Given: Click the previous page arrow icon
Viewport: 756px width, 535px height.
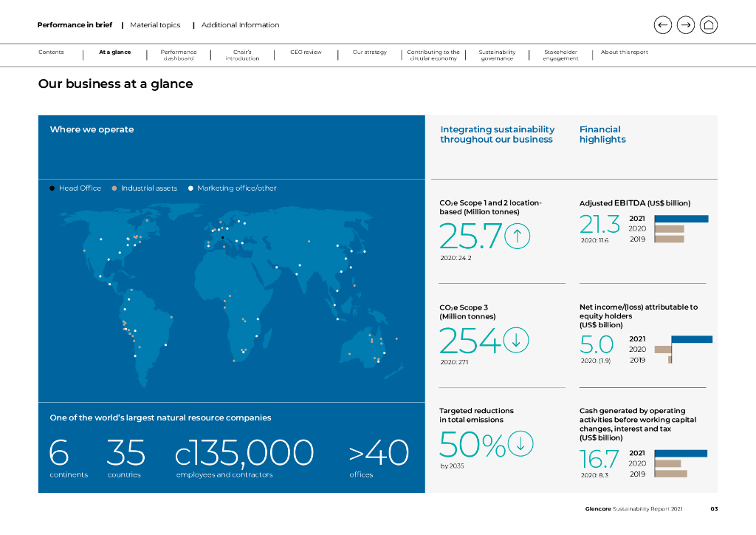Looking at the screenshot, I should tap(662, 25).
